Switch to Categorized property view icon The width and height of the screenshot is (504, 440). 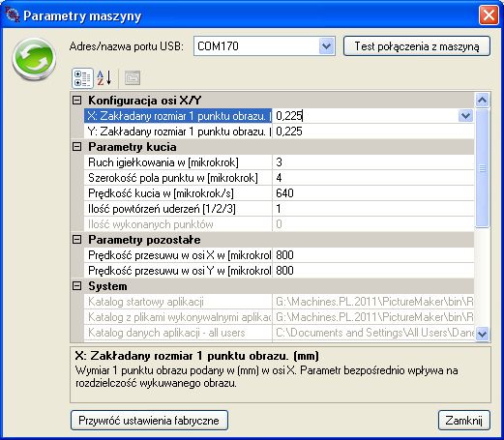coord(82,78)
